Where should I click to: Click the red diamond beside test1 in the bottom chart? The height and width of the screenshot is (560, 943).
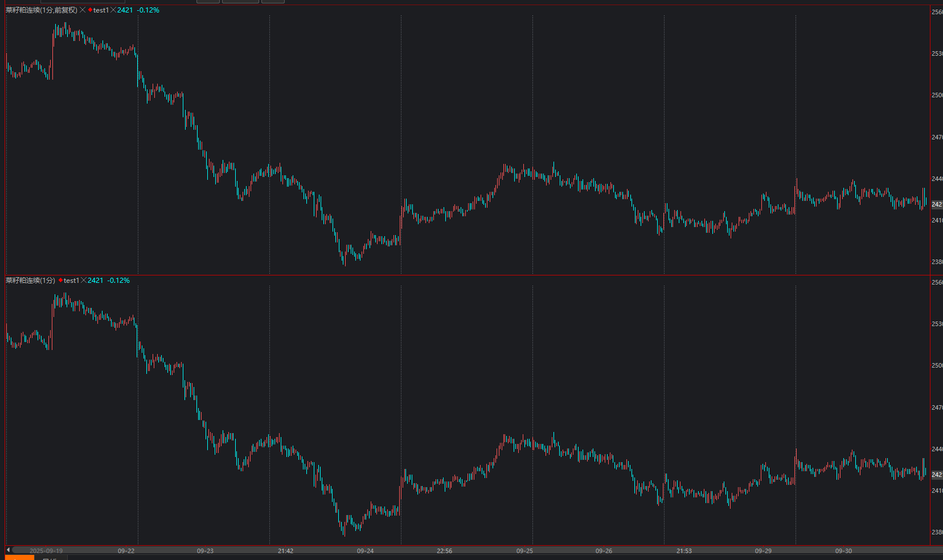pyautogui.click(x=60, y=281)
